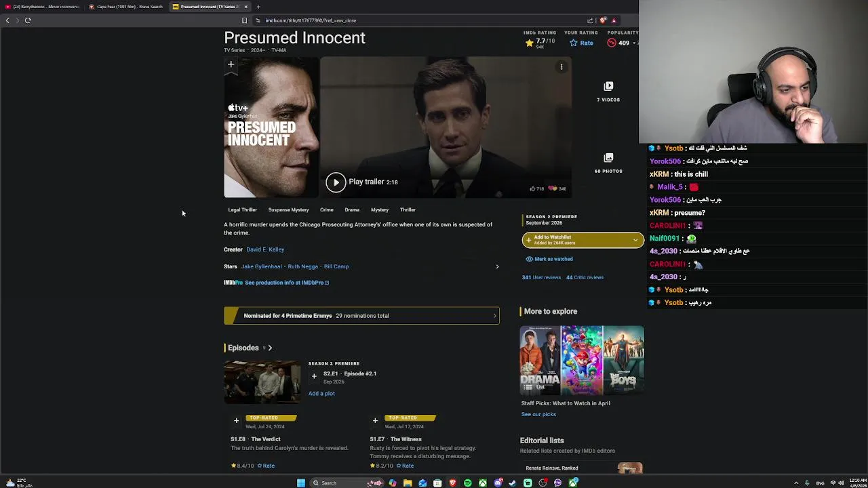
Task: Open creator David E. Kelley's page
Action: [265, 249]
